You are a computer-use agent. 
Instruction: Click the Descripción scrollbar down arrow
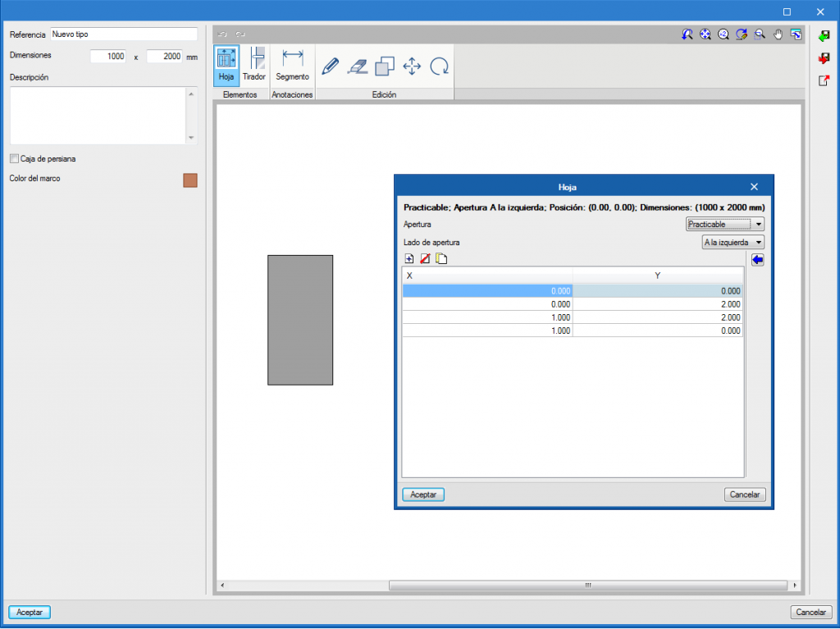click(x=191, y=138)
